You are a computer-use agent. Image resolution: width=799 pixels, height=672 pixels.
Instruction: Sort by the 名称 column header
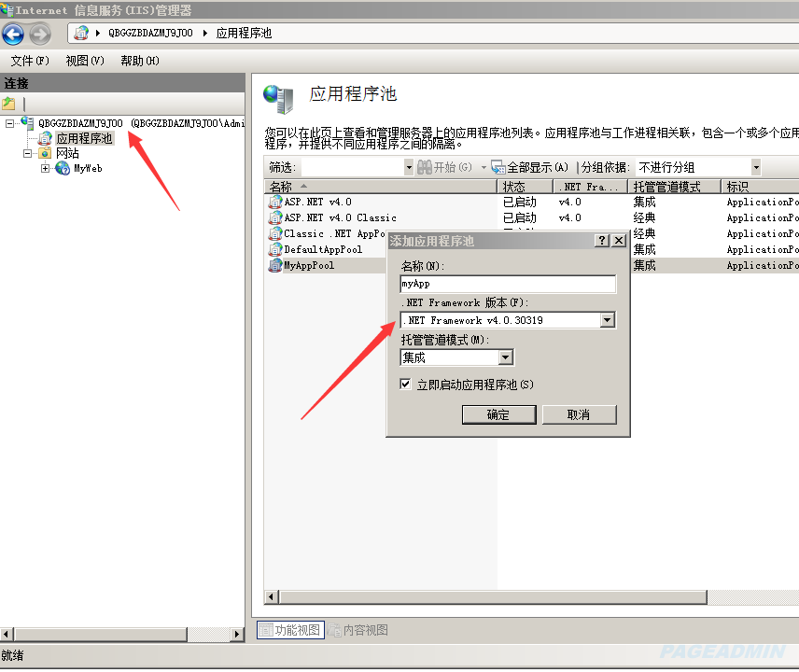380,187
